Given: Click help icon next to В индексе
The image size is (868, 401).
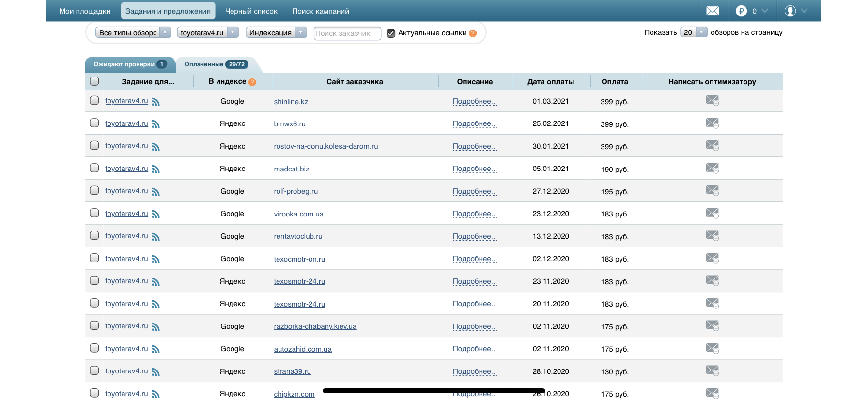Looking at the screenshot, I should point(252,82).
